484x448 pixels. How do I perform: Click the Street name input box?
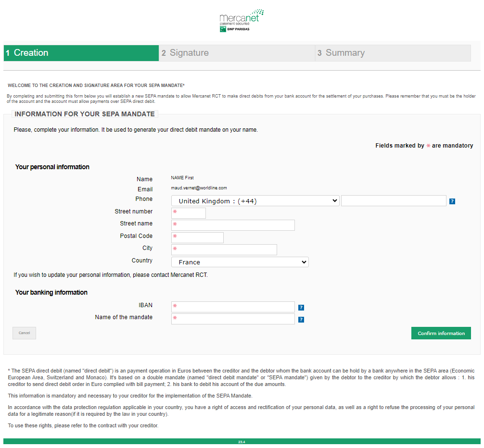click(x=233, y=225)
